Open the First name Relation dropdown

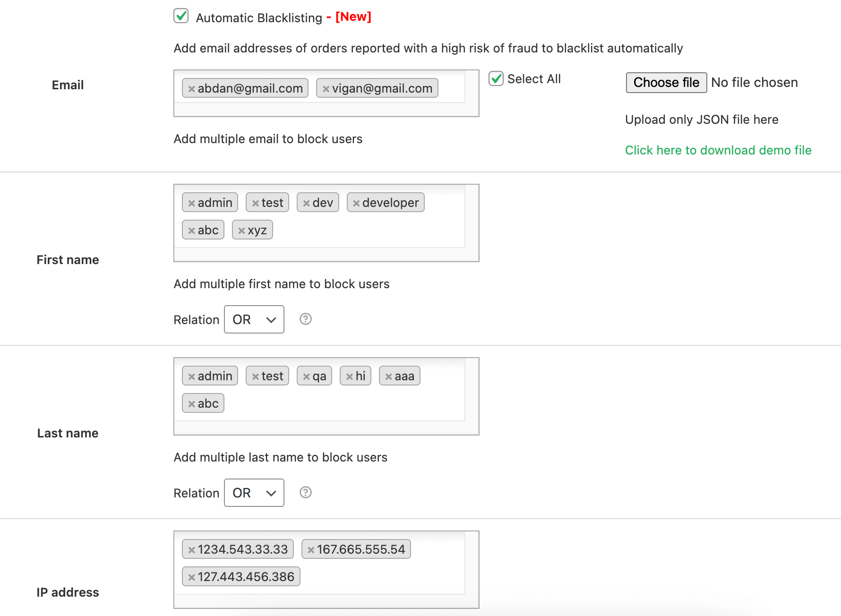(254, 319)
